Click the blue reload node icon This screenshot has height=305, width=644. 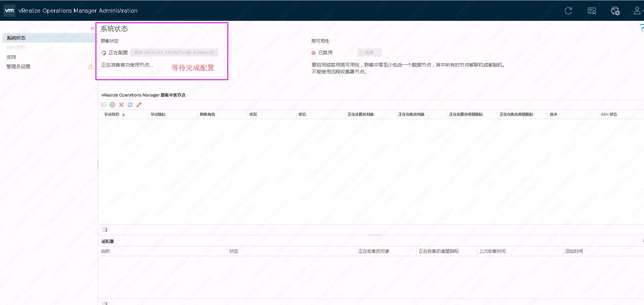pyautogui.click(x=130, y=105)
